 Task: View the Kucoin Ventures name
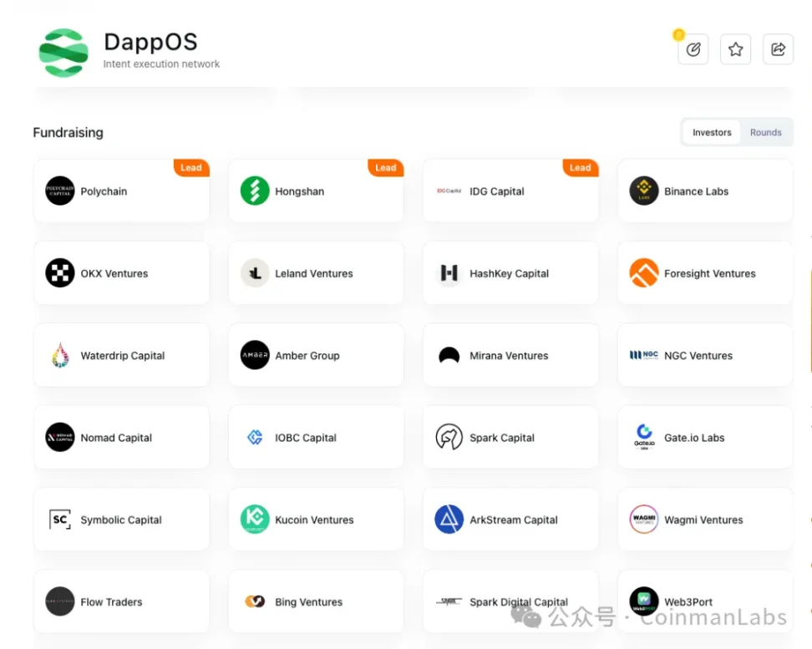click(x=314, y=520)
